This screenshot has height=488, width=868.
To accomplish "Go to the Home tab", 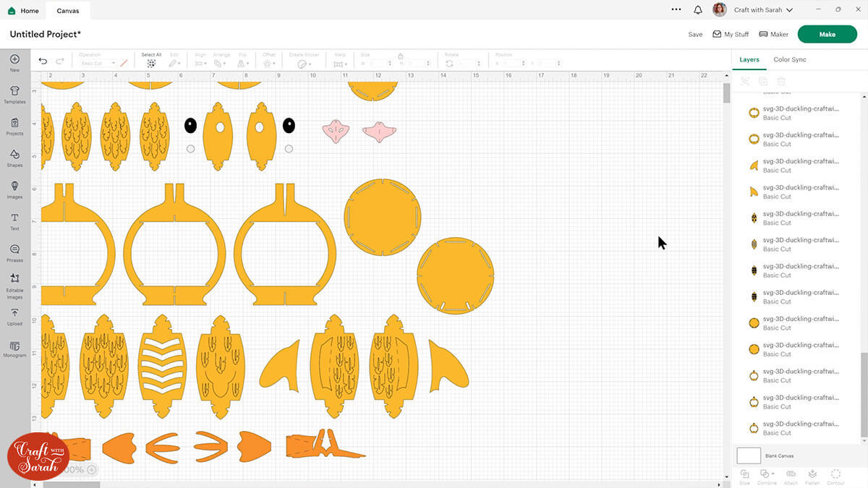I will pos(24,11).
